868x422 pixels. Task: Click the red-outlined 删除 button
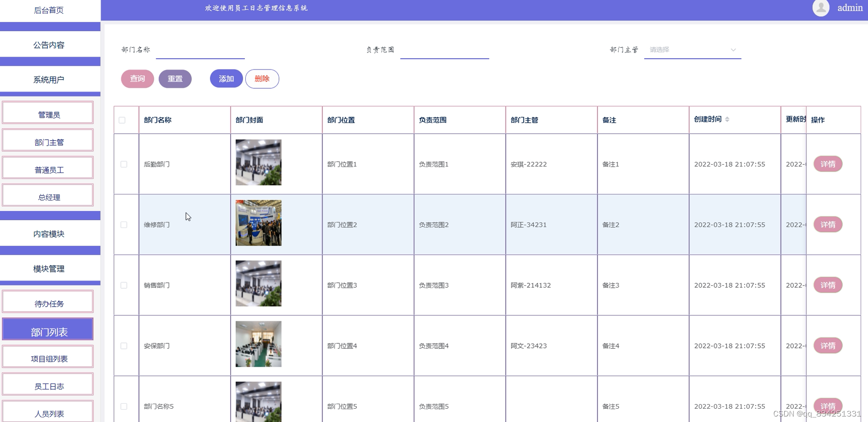click(x=262, y=79)
